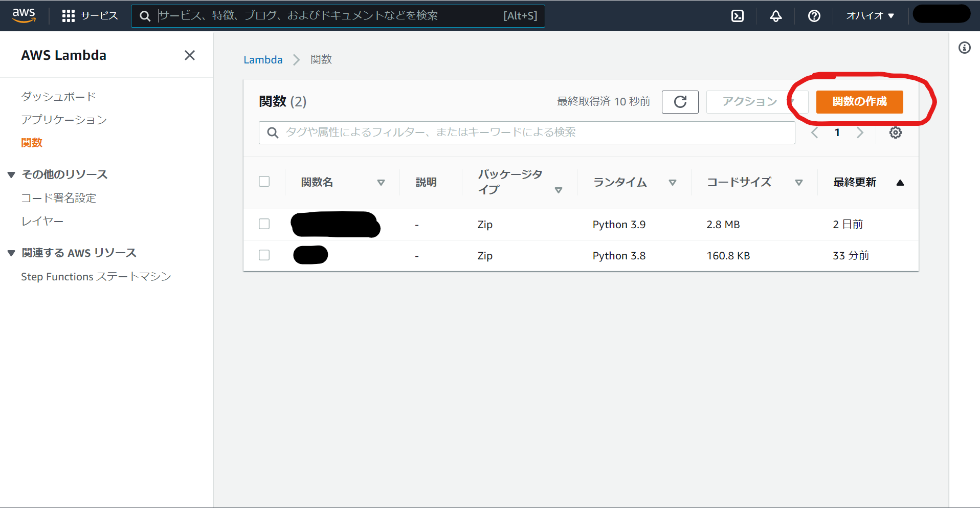Sort by ランタイム column arrow

coord(673,182)
